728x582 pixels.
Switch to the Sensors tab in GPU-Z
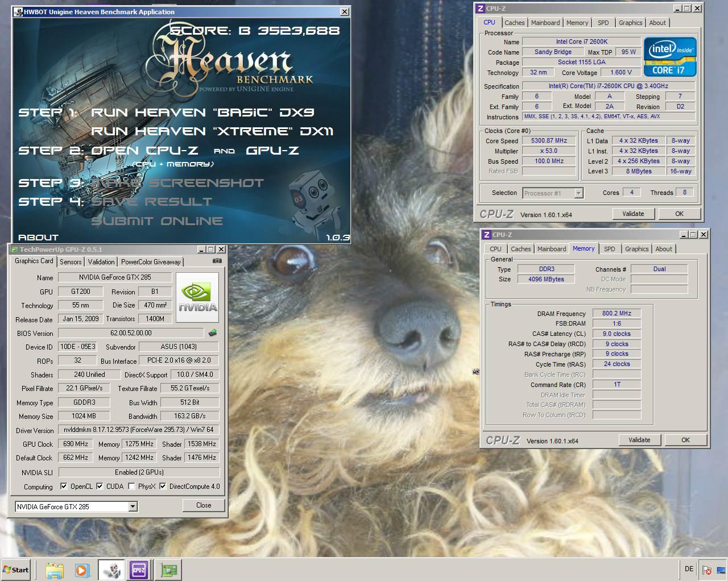pyautogui.click(x=71, y=262)
